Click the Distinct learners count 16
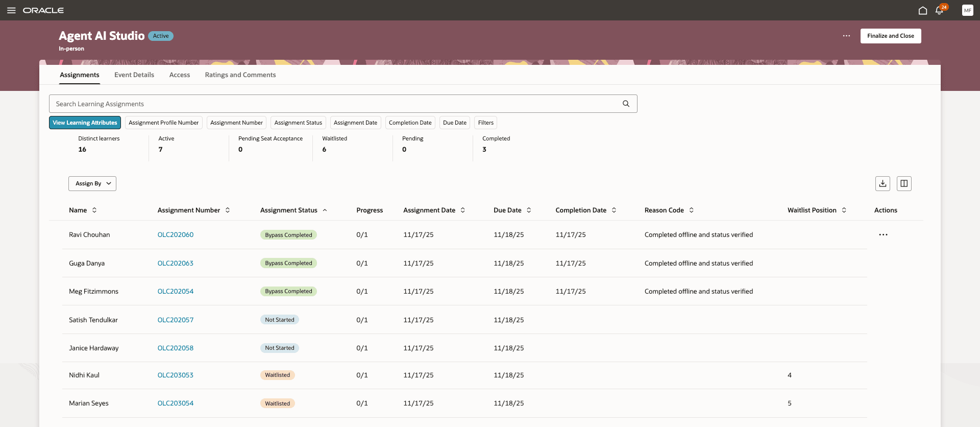Screen dimensions: 980x427 82,150
